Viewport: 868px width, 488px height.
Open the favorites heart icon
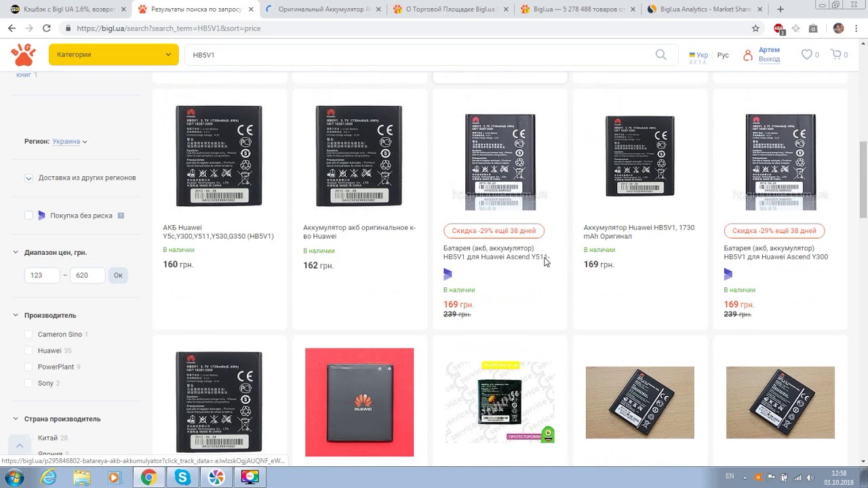[806, 55]
